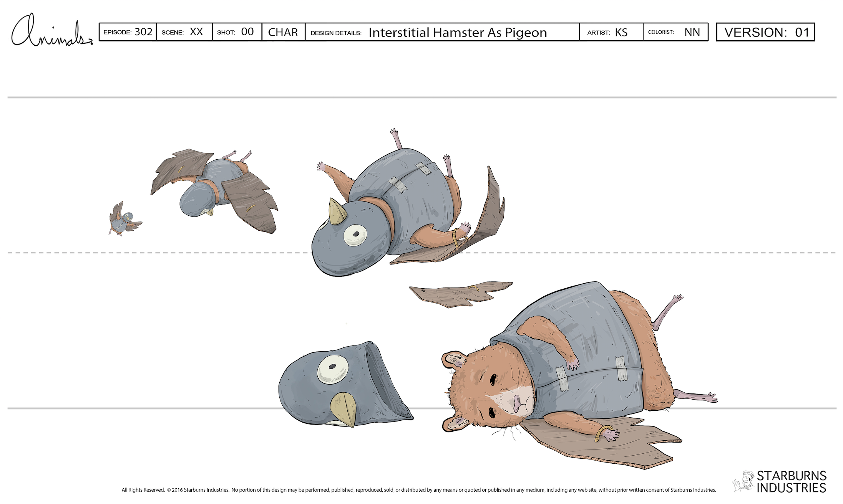Screen dimensions: 843x504
Task: Click the Starburns Industries logo
Action: pos(780,482)
